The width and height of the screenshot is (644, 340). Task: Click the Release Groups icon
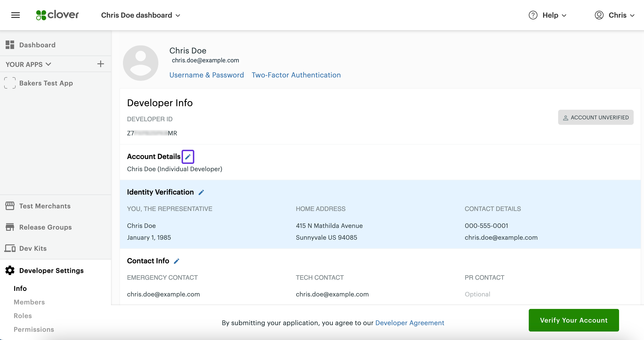point(9,227)
